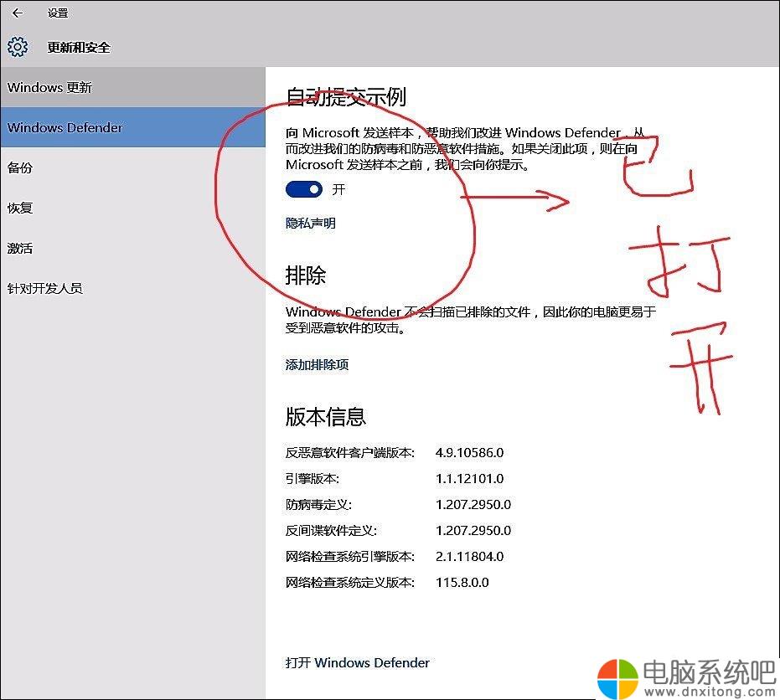The width and height of the screenshot is (780, 700).
Task: Click the 开 label beside the toggle
Action: (338, 189)
